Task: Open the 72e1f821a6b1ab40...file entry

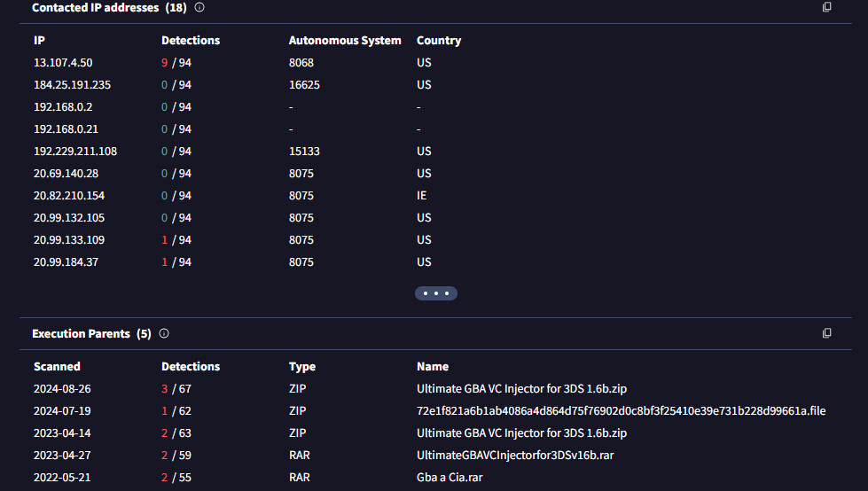Action: [x=622, y=410]
